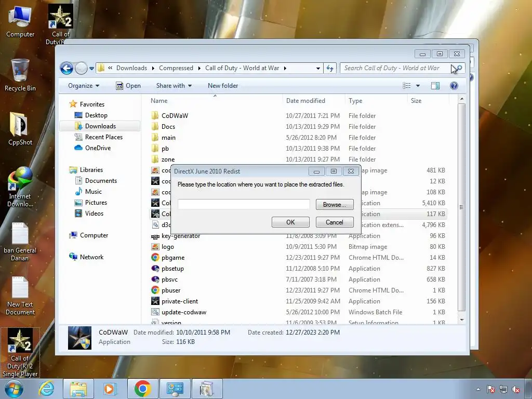The height and width of the screenshot is (399, 532).
Task: Select Desktop under Favorites
Action: 96,115
